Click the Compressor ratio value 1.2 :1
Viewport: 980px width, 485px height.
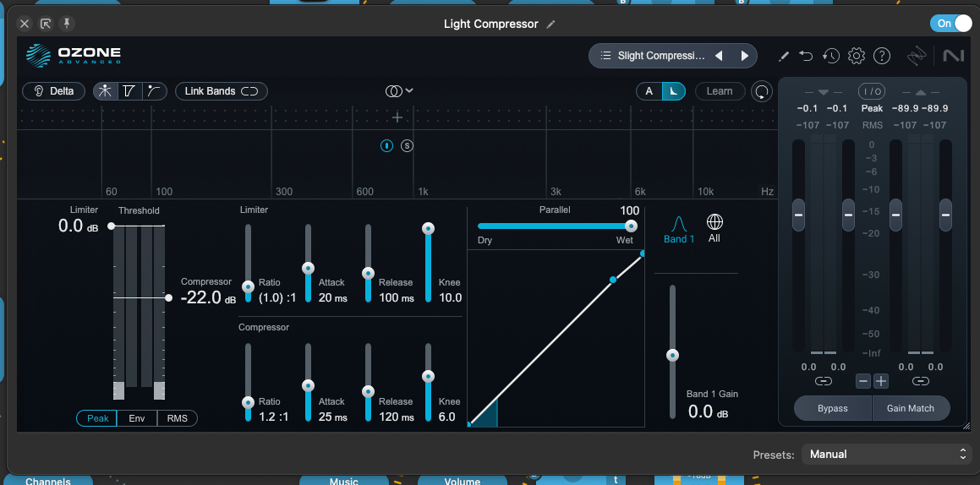click(274, 417)
